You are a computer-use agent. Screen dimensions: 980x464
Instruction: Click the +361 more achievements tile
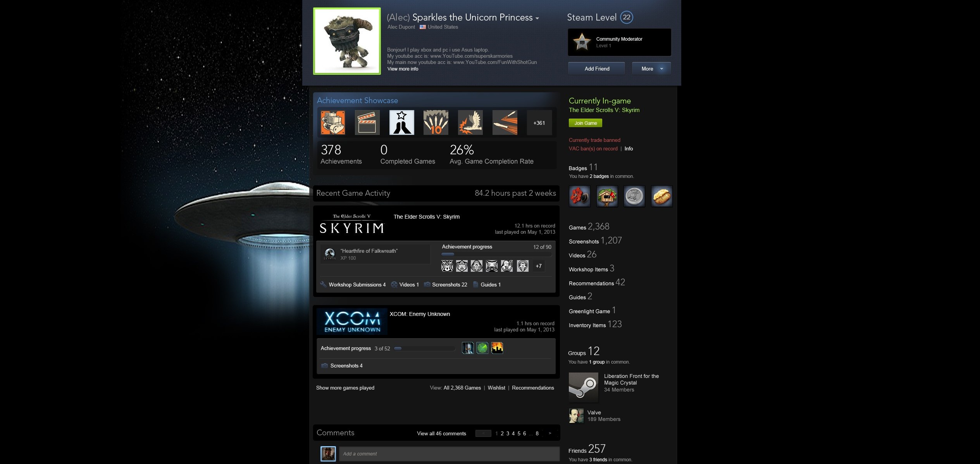(539, 122)
